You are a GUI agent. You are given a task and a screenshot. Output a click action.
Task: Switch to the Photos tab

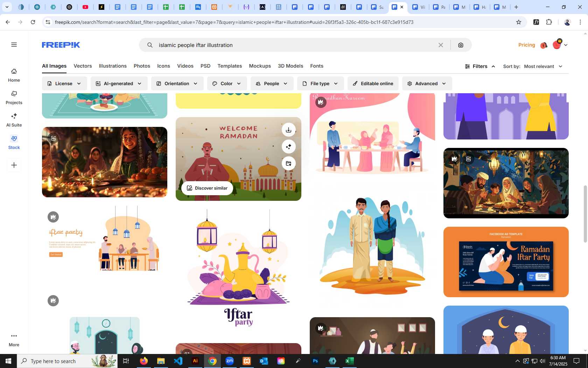click(142, 66)
